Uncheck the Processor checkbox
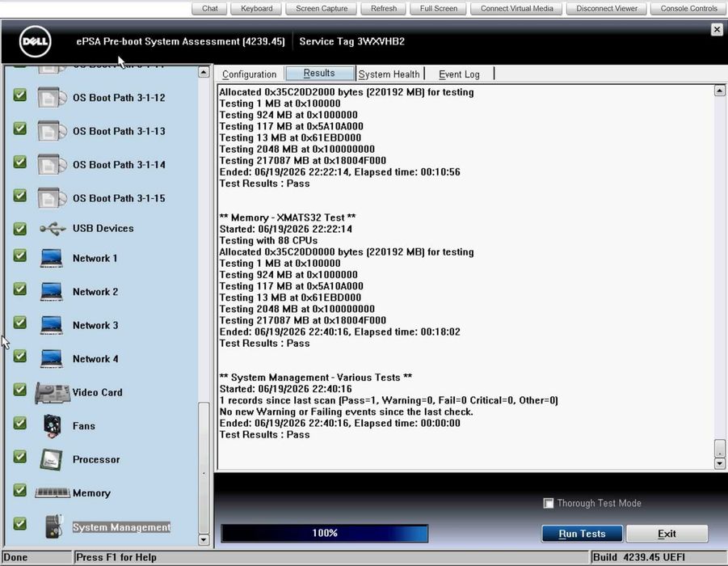The image size is (728, 566). click(19, 456)
